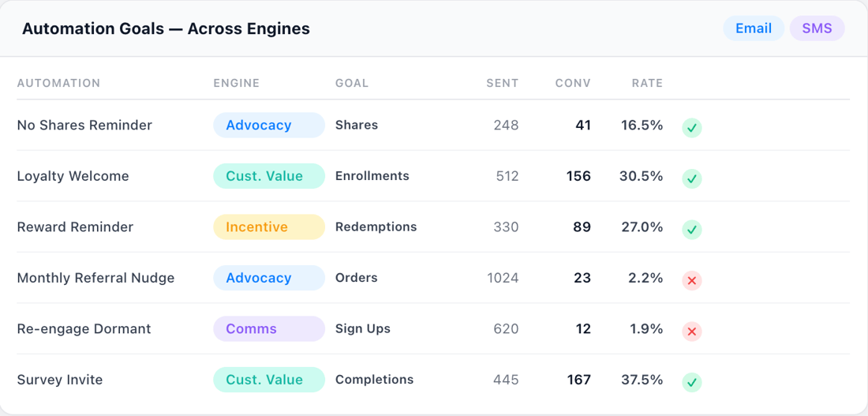
Task: Click Cust. Value tag on Loyalty Welcome row
Action: point(268,176)
